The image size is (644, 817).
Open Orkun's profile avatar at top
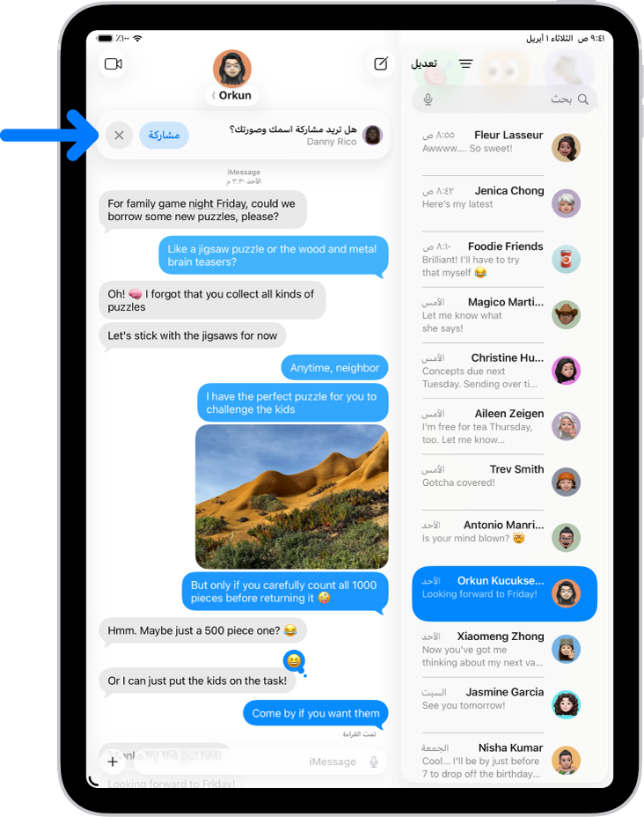click(232, 69)
